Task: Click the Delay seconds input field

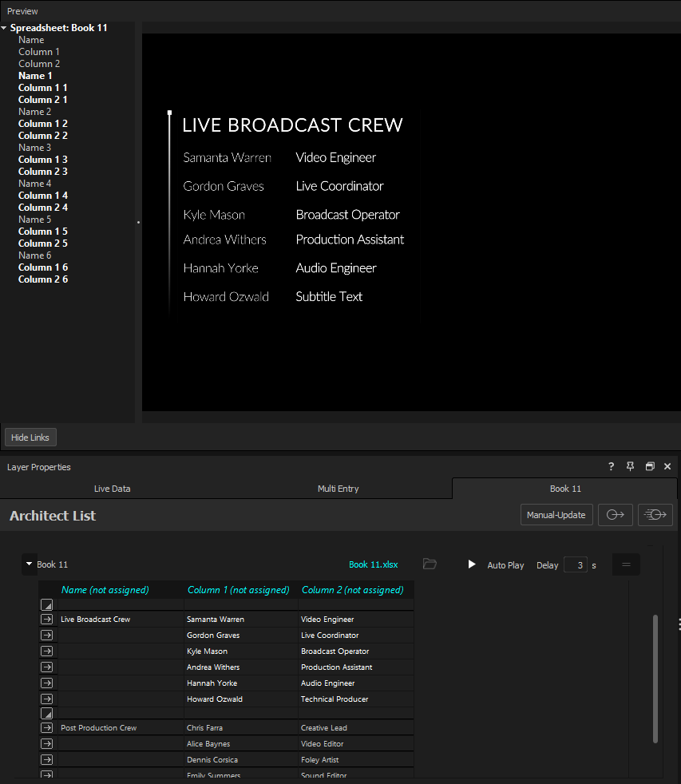Action: coord(575,565)
